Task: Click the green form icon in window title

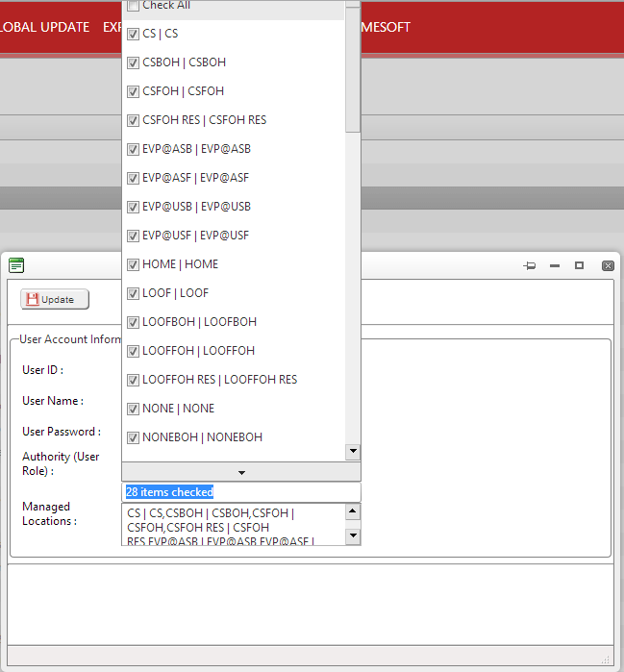Action: [x=16, y=265]
